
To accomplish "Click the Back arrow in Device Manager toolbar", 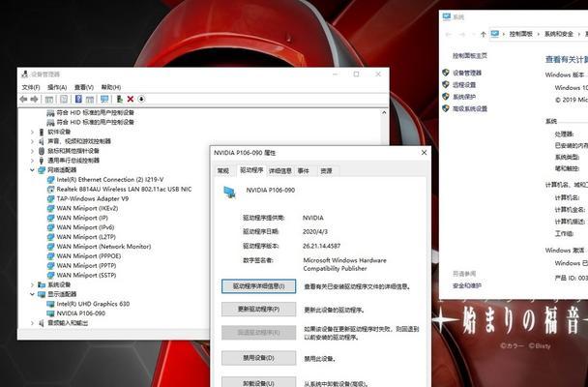I will (23, 99).
